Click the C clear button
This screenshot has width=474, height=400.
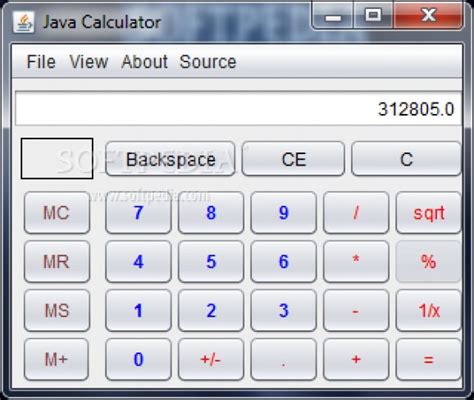tap(406, 159)
